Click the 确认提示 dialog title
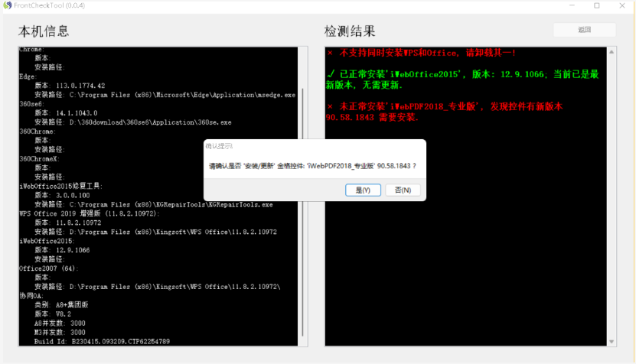 click(219, 146)
